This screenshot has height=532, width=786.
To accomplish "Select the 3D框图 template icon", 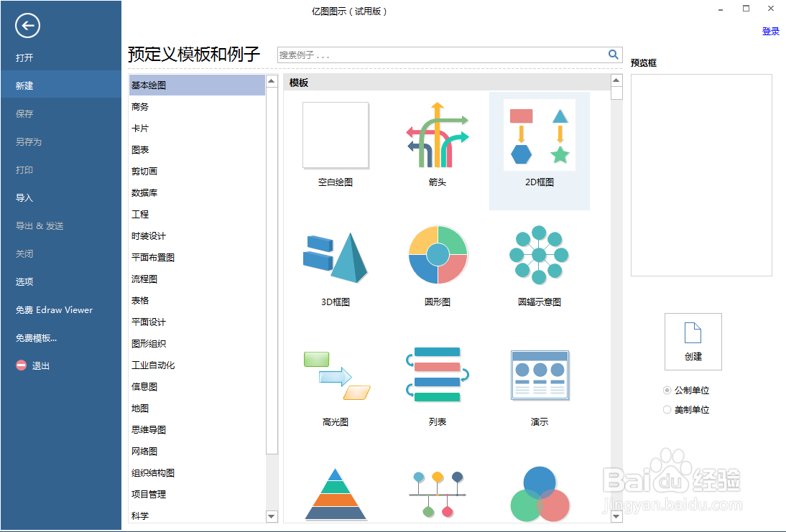I will pos(336,257).
